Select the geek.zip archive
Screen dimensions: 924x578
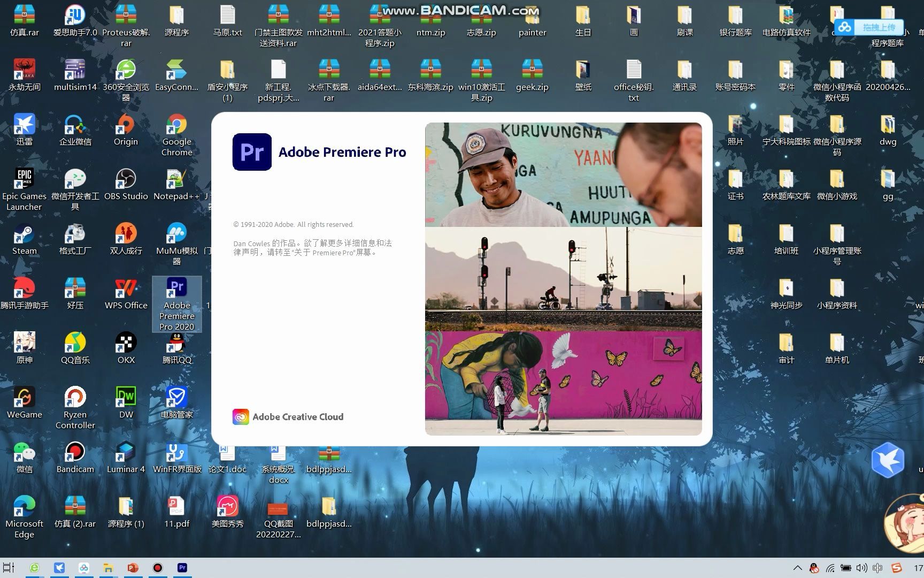[533, 75]
